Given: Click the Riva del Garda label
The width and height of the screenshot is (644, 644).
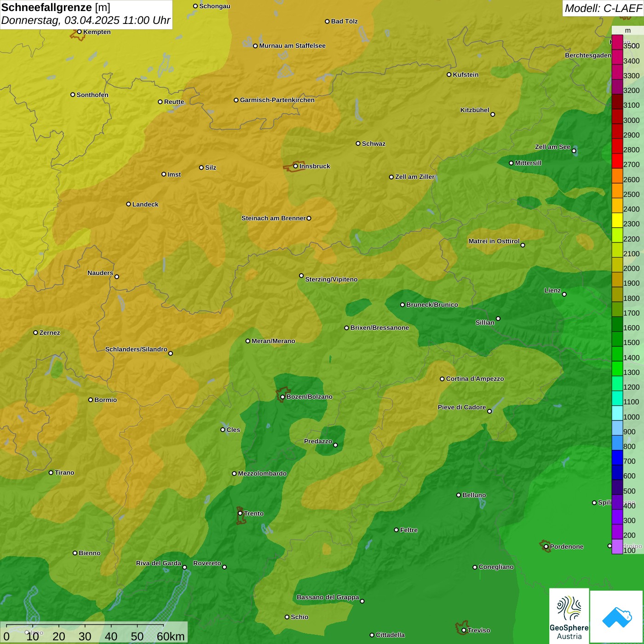Looking at the screenshot, I should [159, 563].
